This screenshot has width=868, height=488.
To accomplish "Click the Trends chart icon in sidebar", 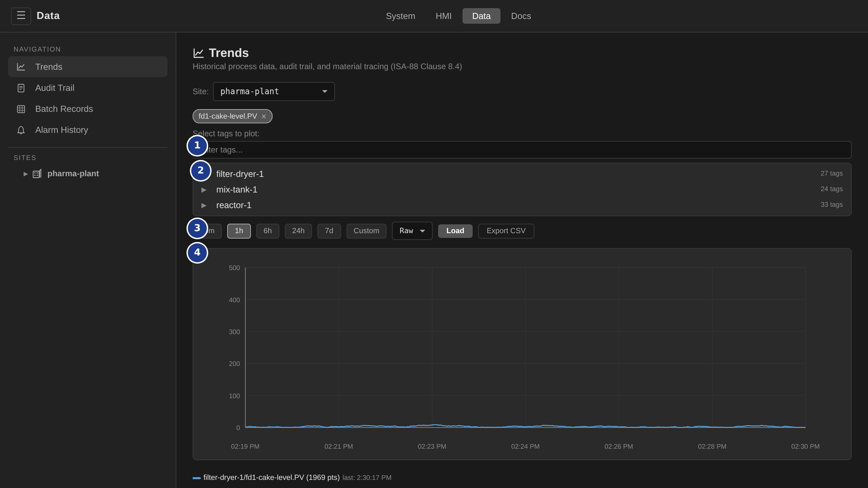I will [x=21, y=67].
